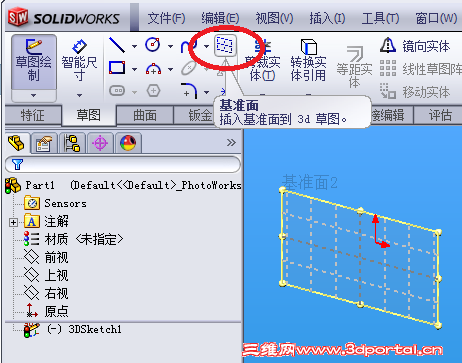Select the Corner Rectangle tool
462x363 pixels.
coord(117,68)
